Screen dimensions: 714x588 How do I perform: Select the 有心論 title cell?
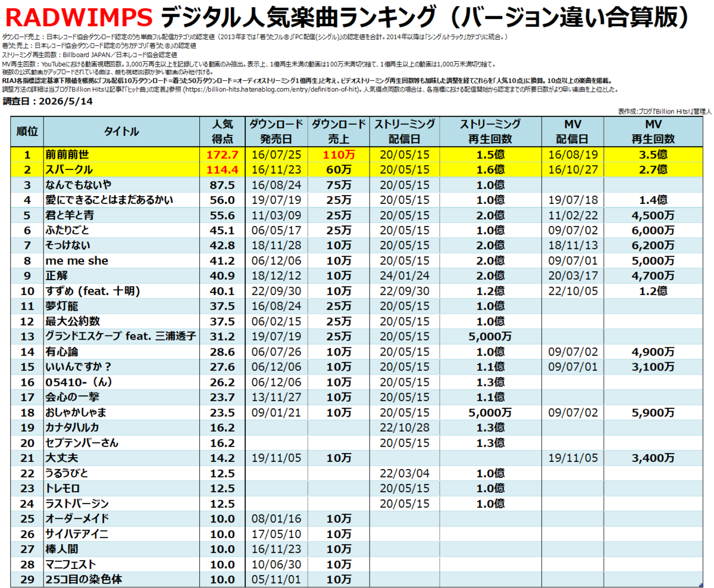123,351
